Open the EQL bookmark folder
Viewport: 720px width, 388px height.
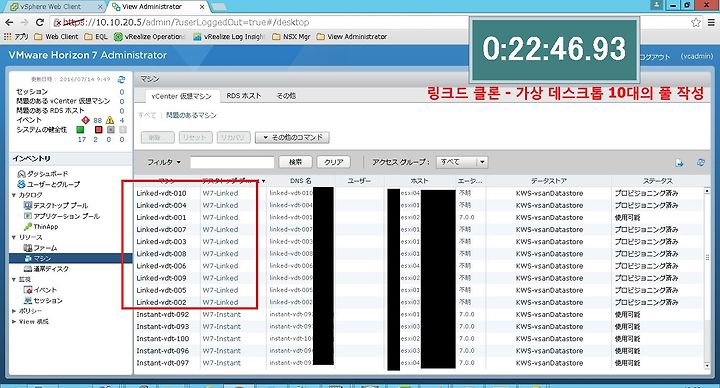pos(96,36)
